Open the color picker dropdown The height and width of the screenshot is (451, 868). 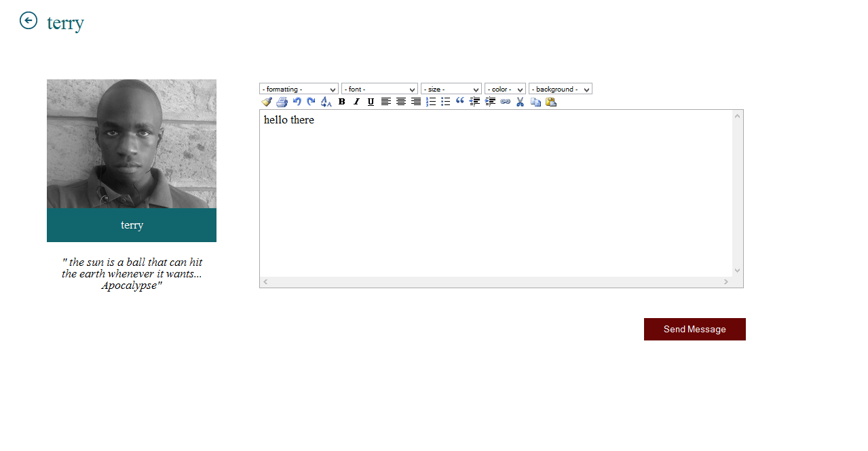505,89
